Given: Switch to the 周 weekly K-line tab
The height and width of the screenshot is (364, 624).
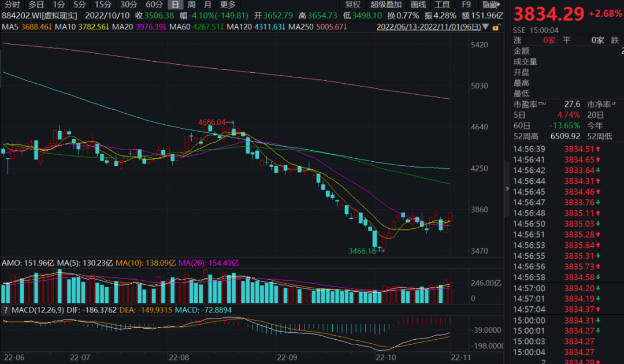Looking at the screenshot, I should pyautogui.click(x=191, y=5).
